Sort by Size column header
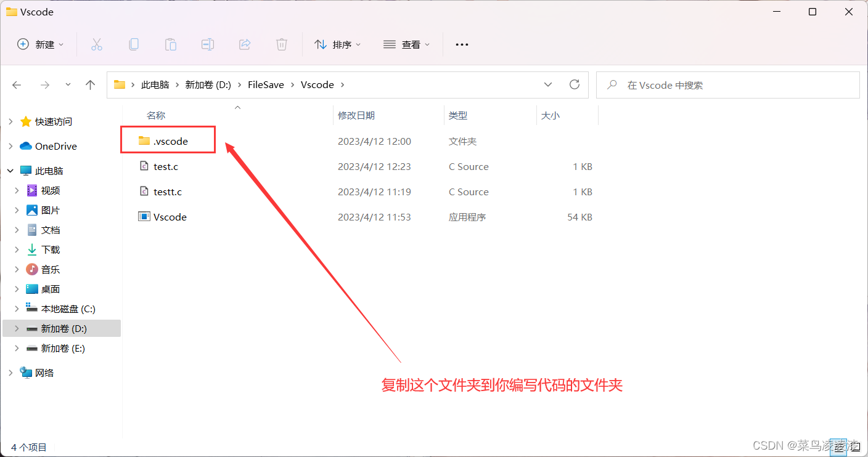Screen dimensions: 868x457 551,115
